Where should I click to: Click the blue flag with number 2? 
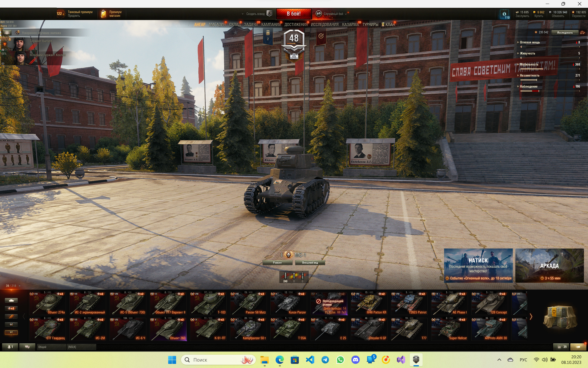click(x=268, y=37)
